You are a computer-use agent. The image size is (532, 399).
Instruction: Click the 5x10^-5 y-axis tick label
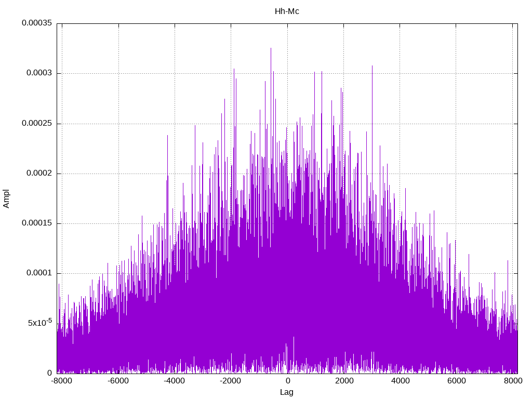click(x=39, y=323)
